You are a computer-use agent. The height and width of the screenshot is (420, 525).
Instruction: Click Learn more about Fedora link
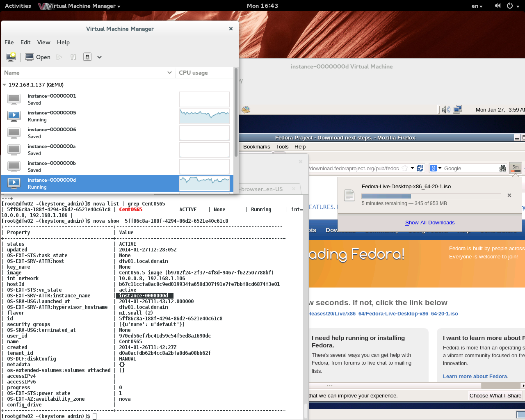(475, 377)
